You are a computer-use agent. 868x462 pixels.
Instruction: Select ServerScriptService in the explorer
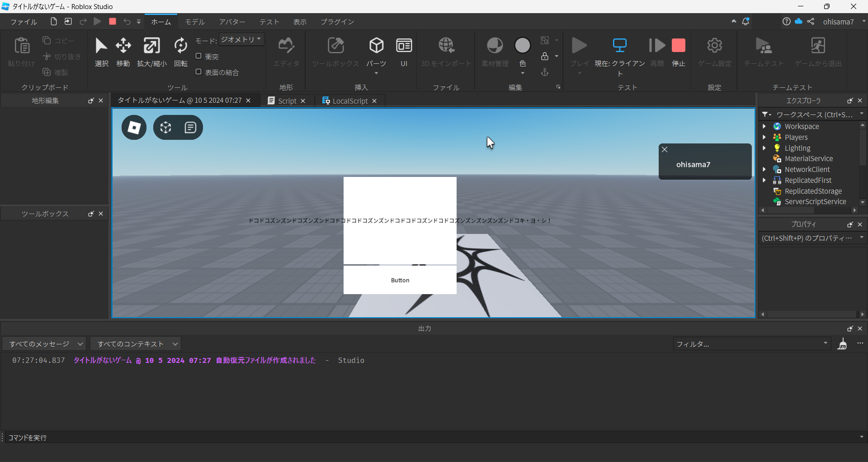point(815,201)
